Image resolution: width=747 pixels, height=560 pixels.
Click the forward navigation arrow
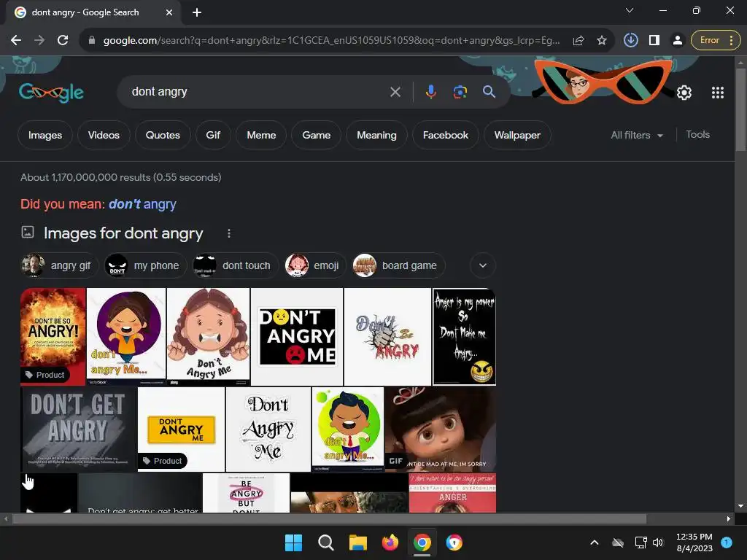point(39,41)
